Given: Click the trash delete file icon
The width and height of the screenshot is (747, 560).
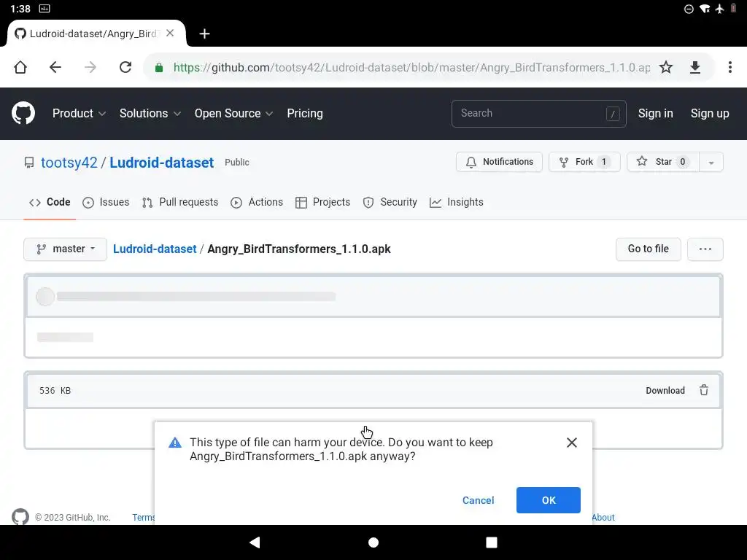Looking at the screenshot, I should 704,390.
